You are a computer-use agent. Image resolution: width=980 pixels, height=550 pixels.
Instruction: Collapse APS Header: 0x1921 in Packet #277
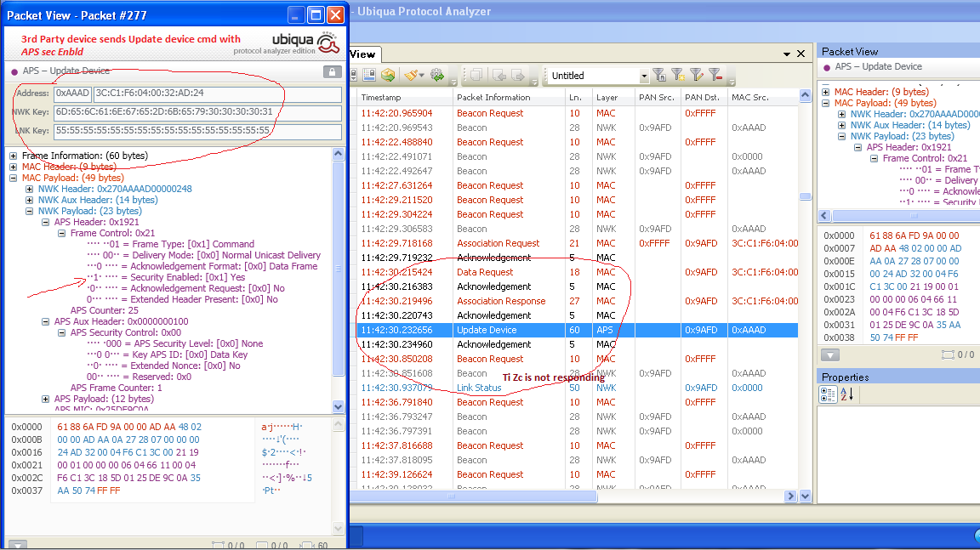(46, 222)
